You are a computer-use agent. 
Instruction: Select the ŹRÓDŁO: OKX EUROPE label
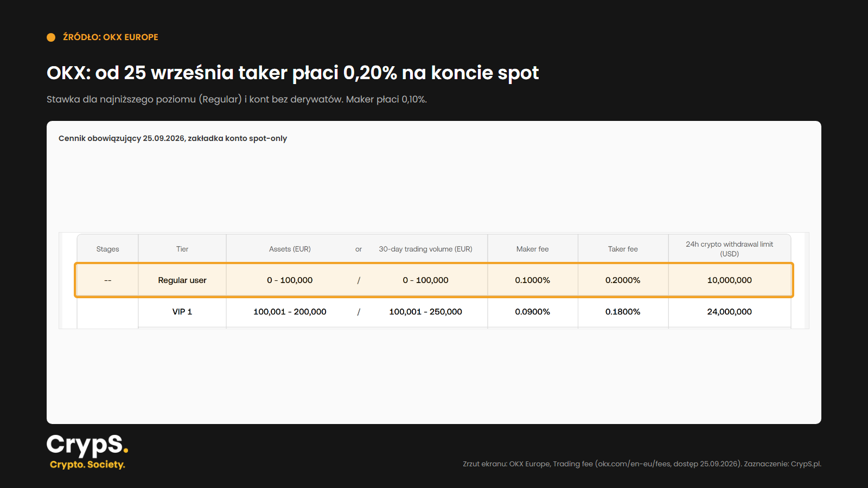[x=111, y=37]
